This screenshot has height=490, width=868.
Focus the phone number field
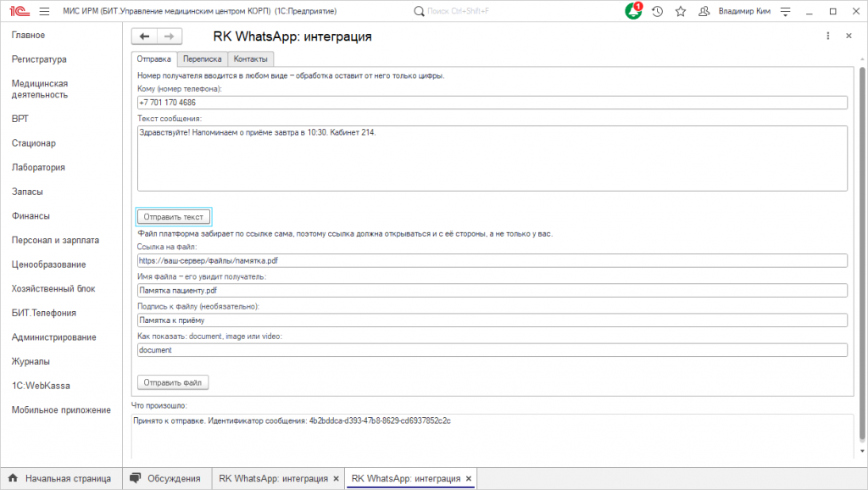492,103
